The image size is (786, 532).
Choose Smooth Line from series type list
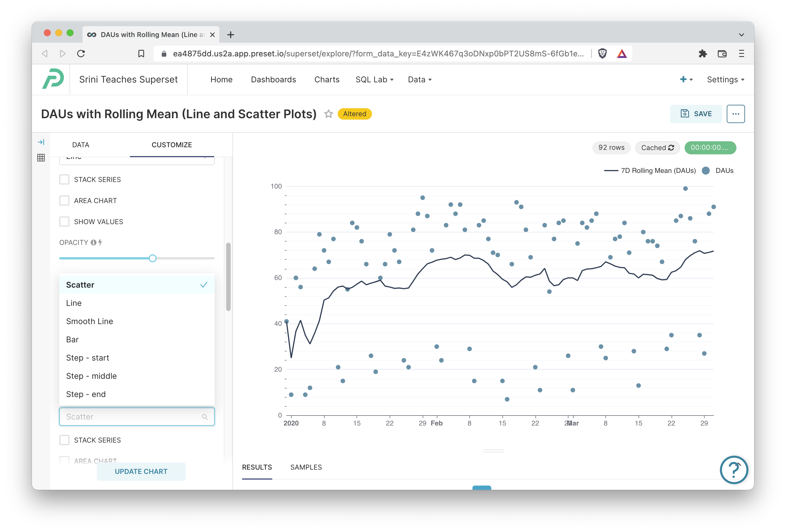(x=90, y=321)
